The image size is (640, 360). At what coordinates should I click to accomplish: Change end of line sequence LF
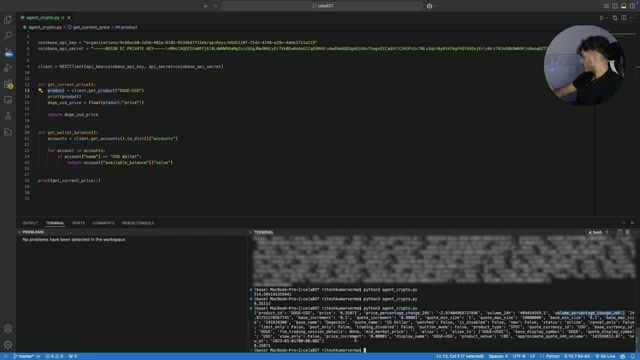tap(532, 356)
